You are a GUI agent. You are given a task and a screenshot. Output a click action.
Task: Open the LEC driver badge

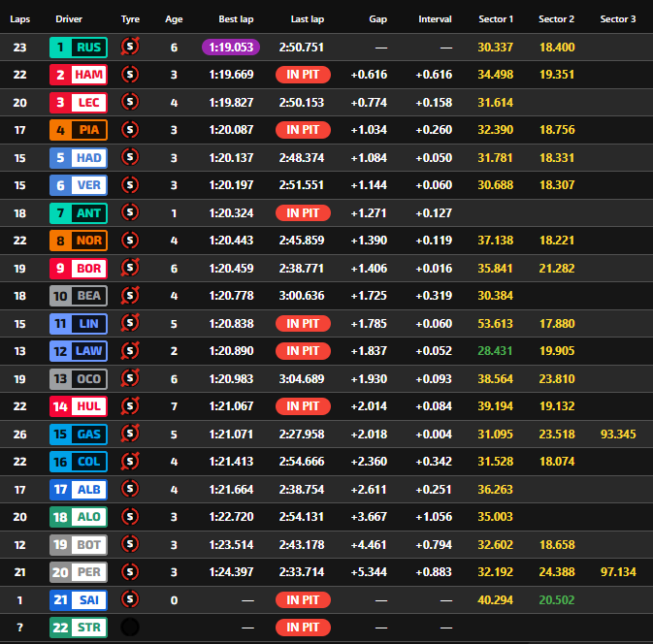coord(78,102)
